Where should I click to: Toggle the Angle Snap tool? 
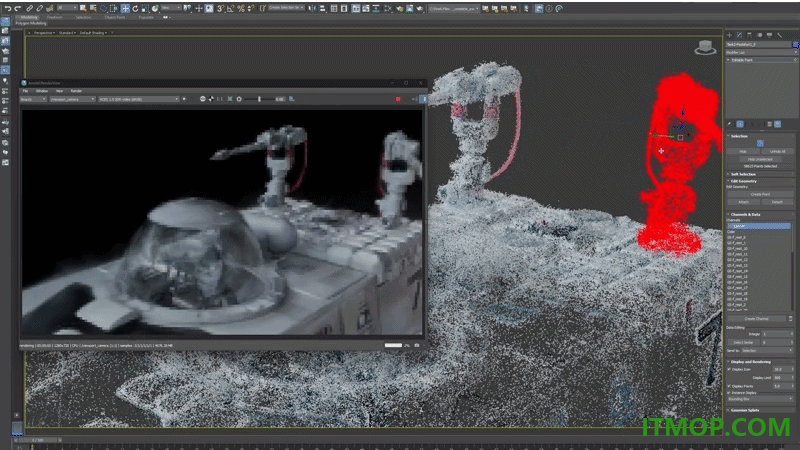pos(231,9)
